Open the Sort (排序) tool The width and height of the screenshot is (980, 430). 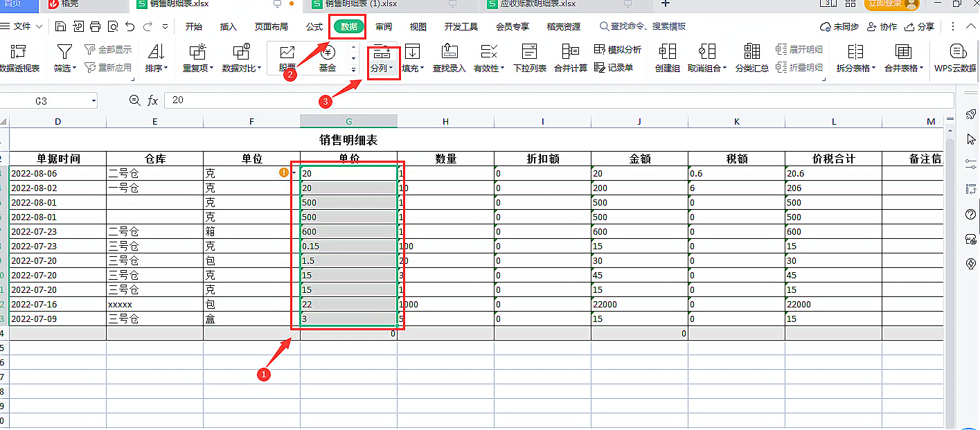[x=157, y=58]
